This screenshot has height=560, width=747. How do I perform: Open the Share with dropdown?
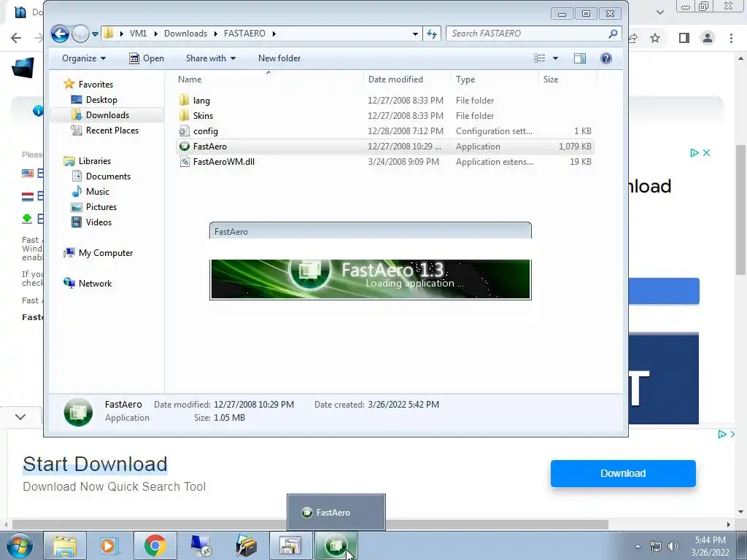pos(211,58)
